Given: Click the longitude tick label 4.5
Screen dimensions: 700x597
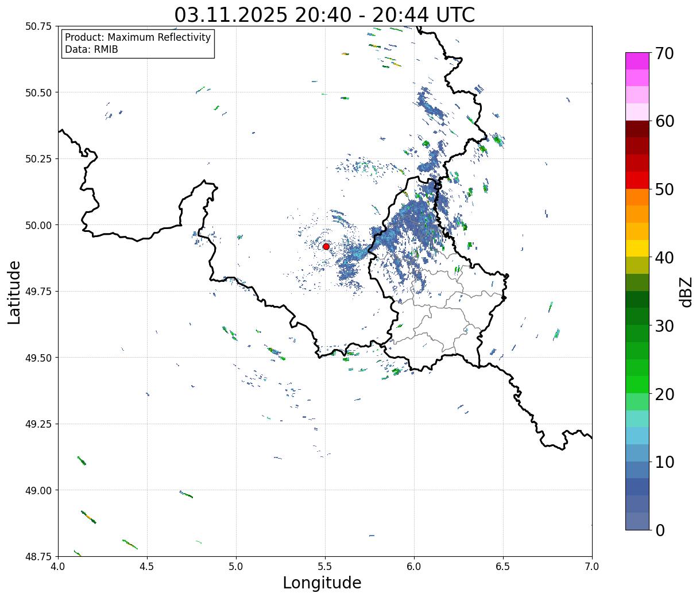Looking at the screenshot, I should click(147, 567).
